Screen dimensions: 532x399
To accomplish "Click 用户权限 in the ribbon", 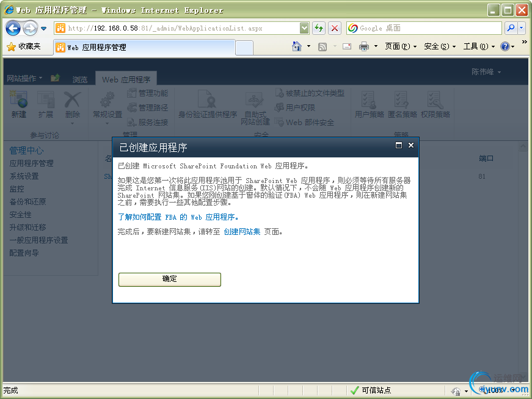I will tap(295, 107).
